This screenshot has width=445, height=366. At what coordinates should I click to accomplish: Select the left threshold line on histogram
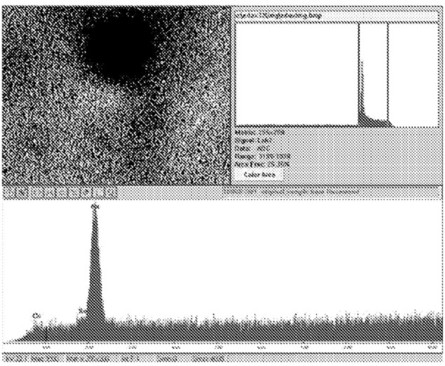coord(359,74)
